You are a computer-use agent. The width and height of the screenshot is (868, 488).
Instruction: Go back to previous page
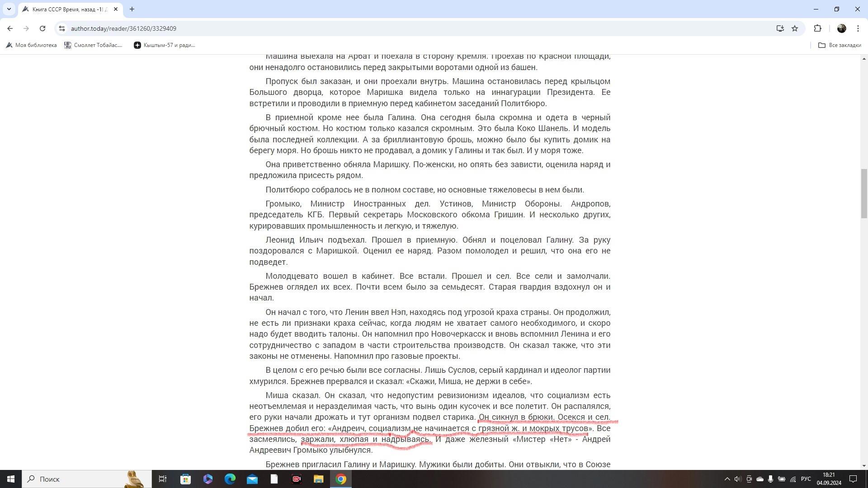pos(10,28)
